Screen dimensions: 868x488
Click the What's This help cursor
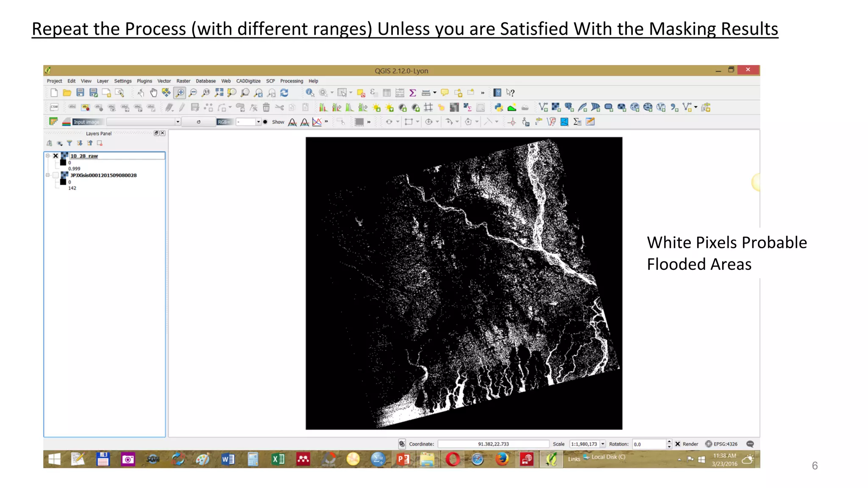[510, 93]
